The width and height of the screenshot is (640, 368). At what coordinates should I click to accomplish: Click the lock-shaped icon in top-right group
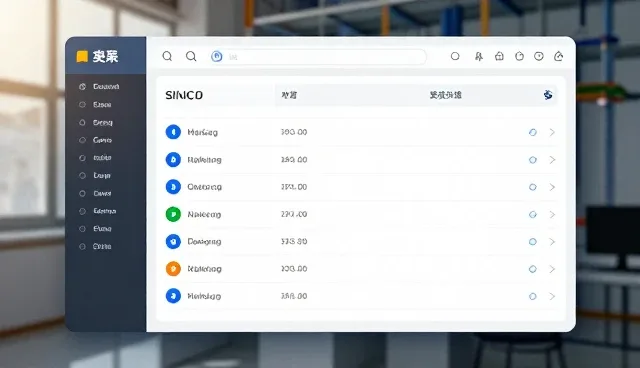click(x=499, y=56)
